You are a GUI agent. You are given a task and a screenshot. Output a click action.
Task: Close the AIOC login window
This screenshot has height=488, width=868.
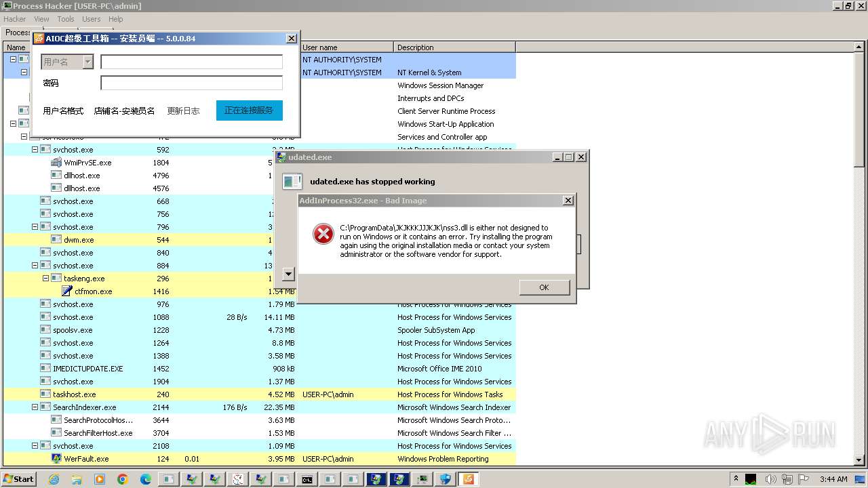[x=292, y=39]
